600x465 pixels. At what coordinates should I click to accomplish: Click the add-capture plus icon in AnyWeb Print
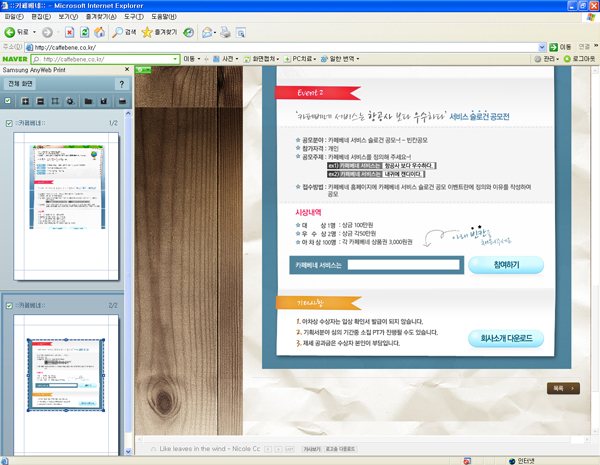click(25, 101)
